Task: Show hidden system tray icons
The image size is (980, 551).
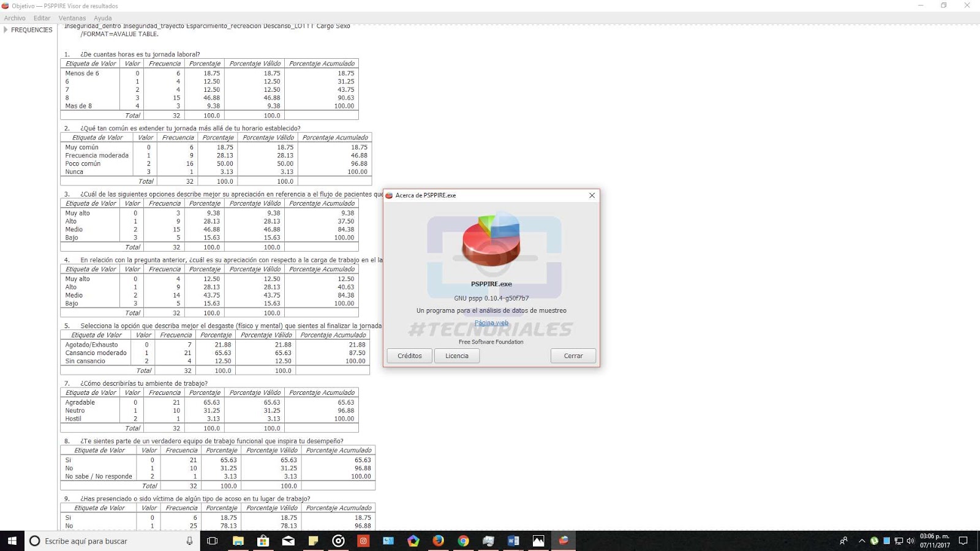Action: point(862,541)
